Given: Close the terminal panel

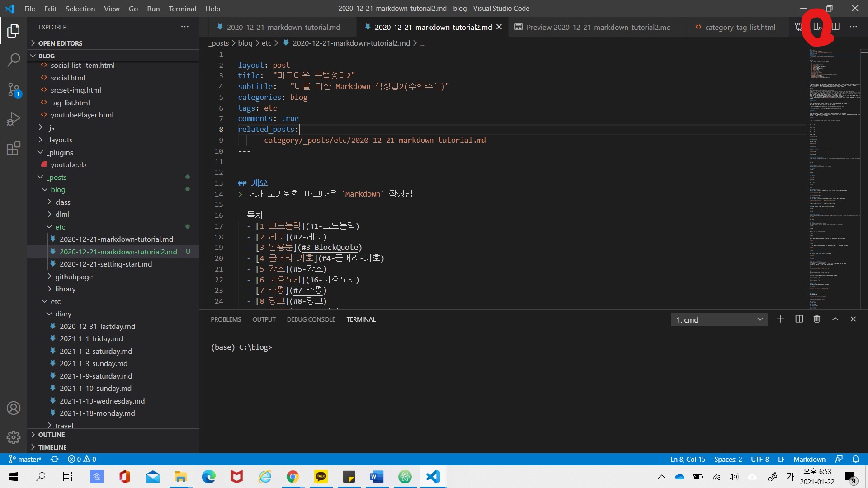Looking at the screenshot, I should [x=853, y=319].
